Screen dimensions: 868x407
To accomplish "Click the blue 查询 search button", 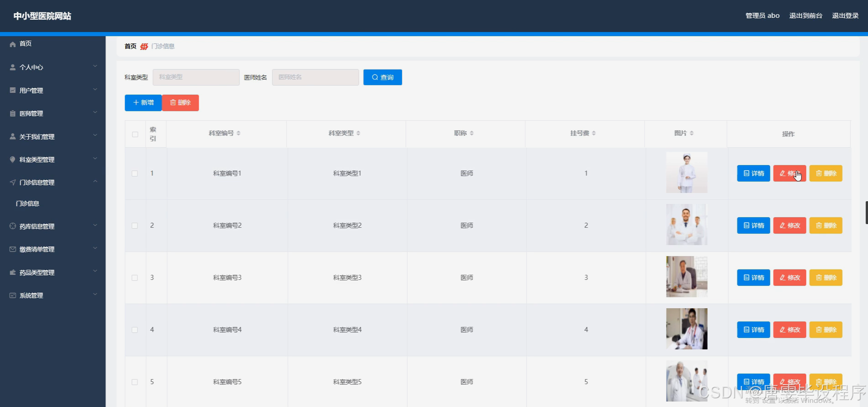I will 383,77.
